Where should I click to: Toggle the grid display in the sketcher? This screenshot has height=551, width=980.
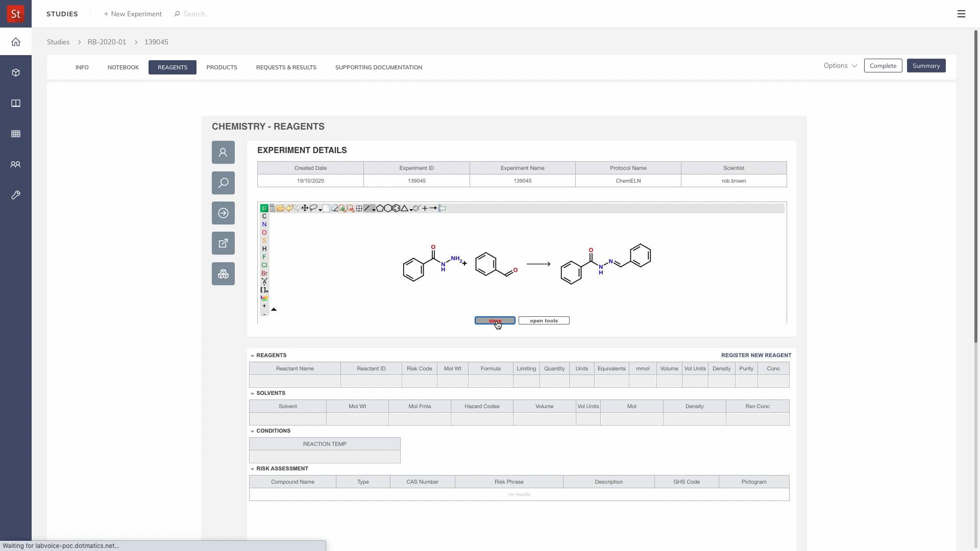point(359,208)
